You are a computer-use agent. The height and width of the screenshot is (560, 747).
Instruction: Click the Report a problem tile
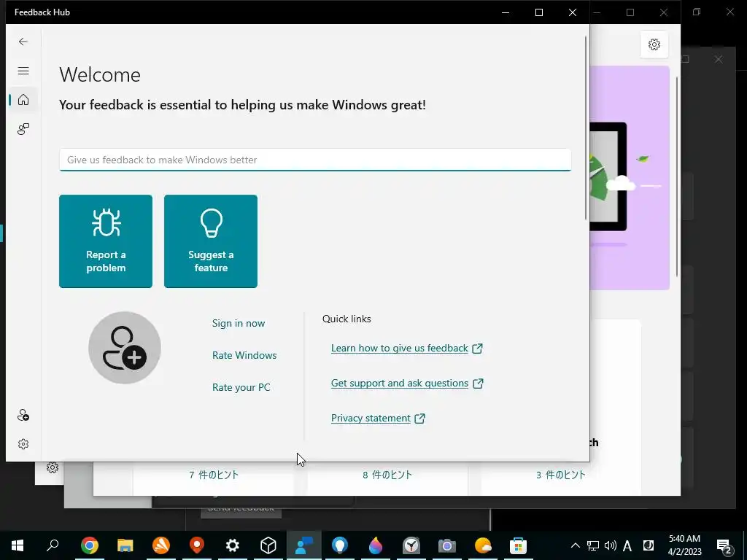(106, 241)
